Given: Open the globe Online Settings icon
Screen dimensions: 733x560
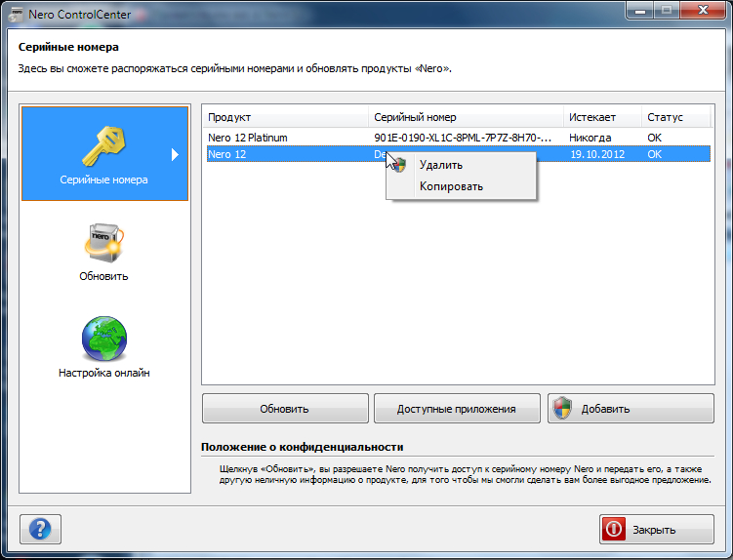Looking at the screenshot, I should [103, 340].
